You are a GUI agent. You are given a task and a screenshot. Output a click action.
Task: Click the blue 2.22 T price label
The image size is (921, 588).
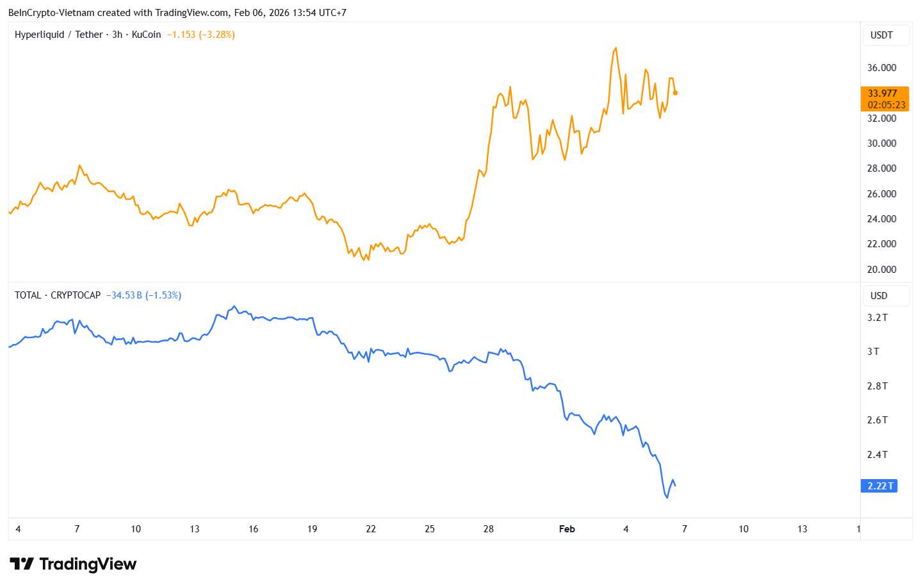pyautogui.click(x=880, y=486)
